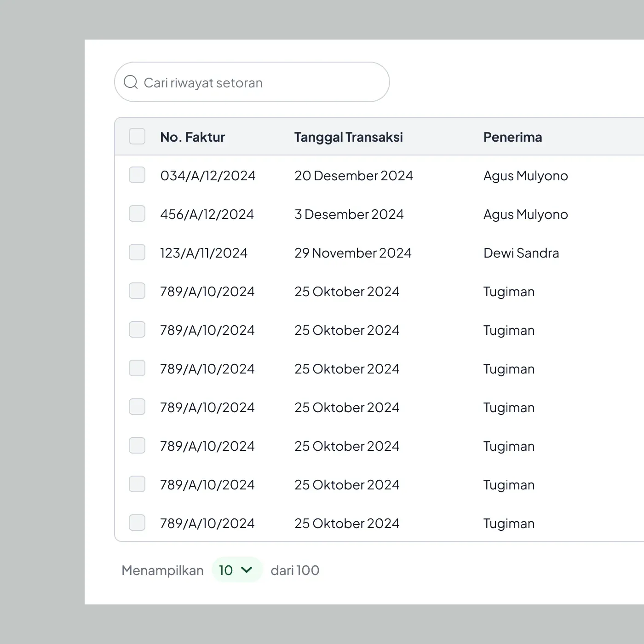Check the box for invoice 456/A/12/2024
Image resolution: width=644 pixels, height=644 pixels.
(x=137, y=214)
